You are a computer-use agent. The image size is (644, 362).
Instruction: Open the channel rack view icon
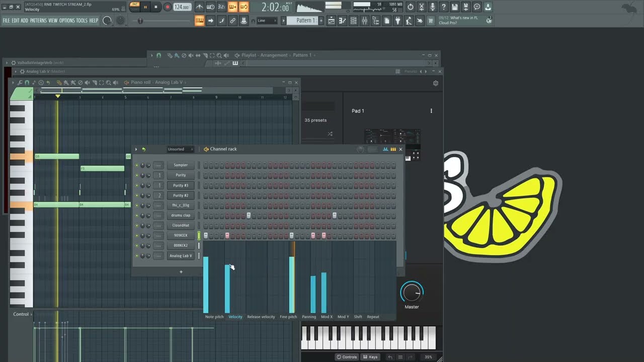pos(354,21)
